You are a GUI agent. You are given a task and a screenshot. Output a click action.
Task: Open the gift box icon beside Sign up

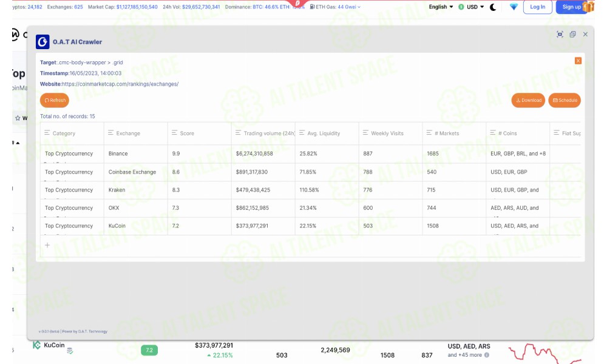click(x=588, y=7)
